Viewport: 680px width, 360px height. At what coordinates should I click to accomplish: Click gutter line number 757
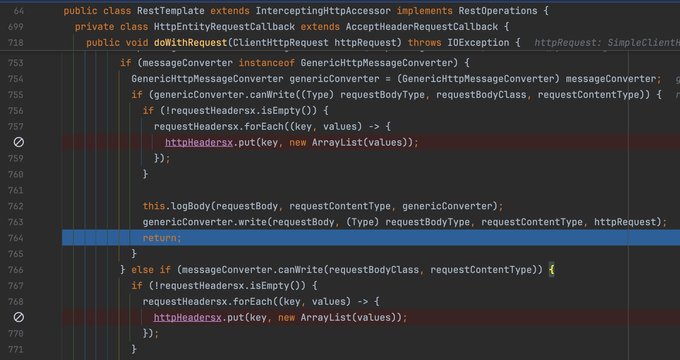pos(16,127)
